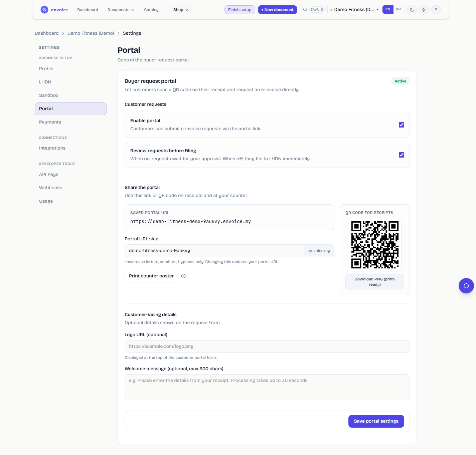Screen dimensions: 476x455
Task: Click Save portal settings button
Action: (376, 421)
